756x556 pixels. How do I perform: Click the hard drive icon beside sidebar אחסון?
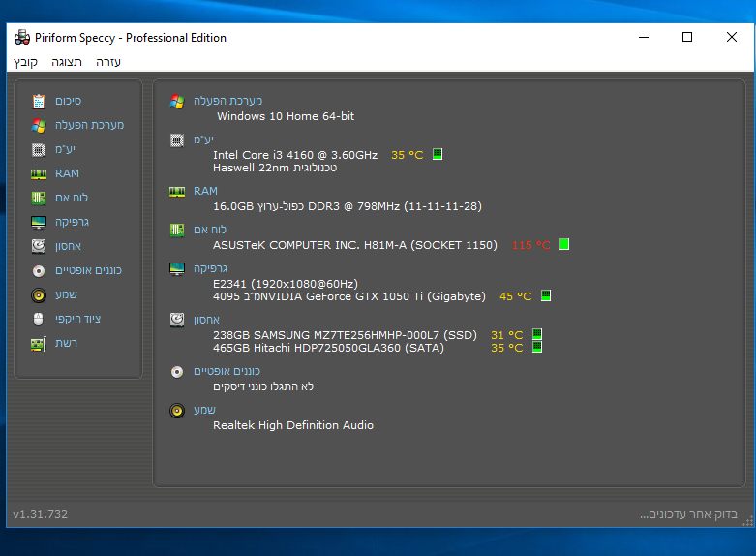pos(39,246)
